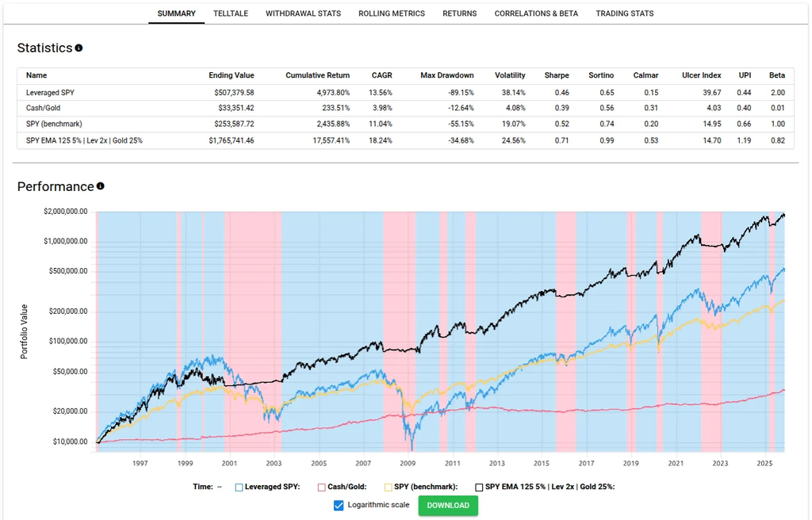Click the 2025 x-axis year label
The image size is (812, 520).
coord(764,463)
